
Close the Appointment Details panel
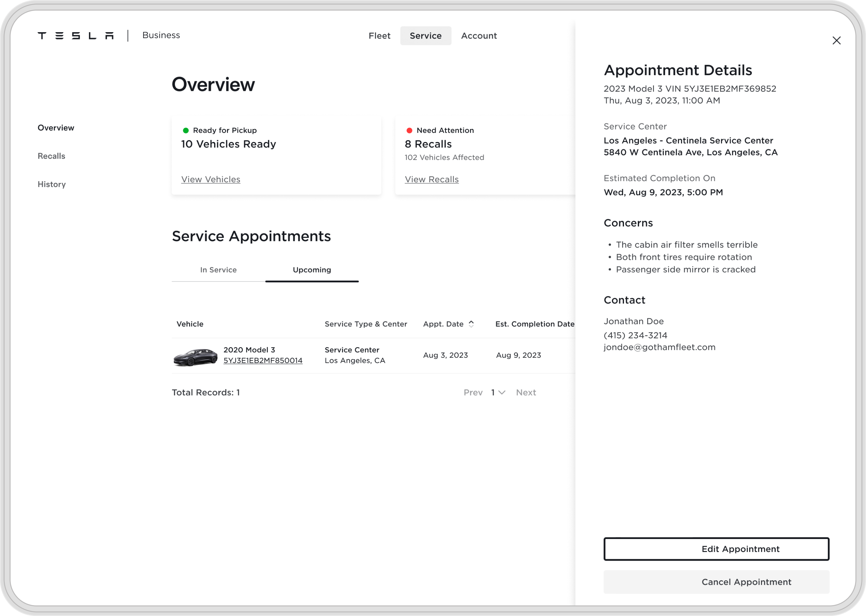tap(837, 41)
